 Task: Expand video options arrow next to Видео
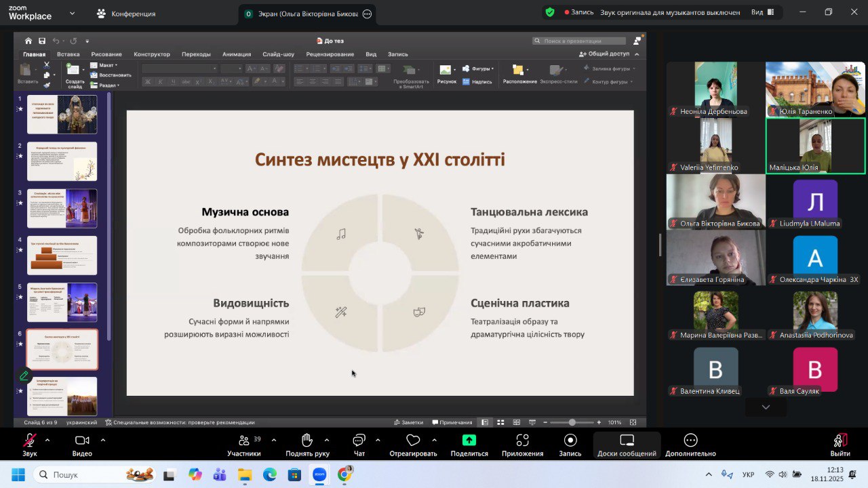[x=103, y=440]
